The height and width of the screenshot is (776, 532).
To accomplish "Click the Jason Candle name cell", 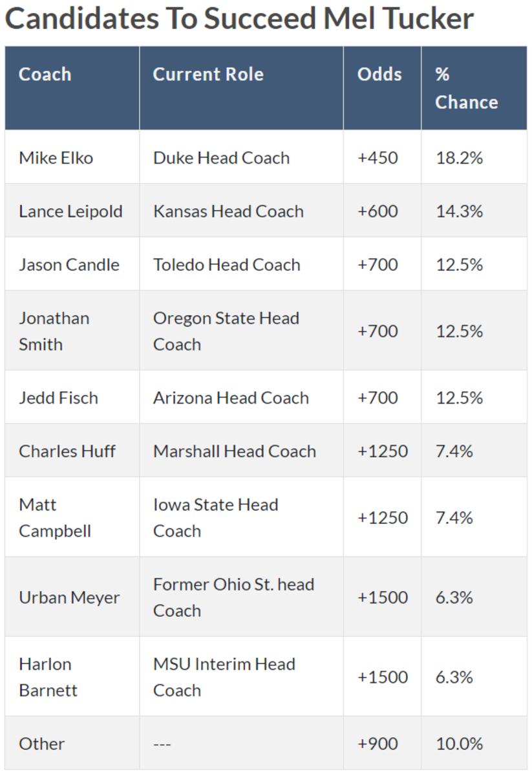I will click(69, 264).
